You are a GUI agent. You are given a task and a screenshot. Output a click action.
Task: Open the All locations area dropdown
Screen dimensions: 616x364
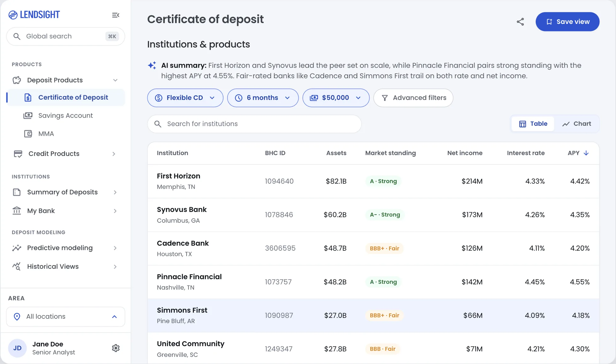pos(66,317)
